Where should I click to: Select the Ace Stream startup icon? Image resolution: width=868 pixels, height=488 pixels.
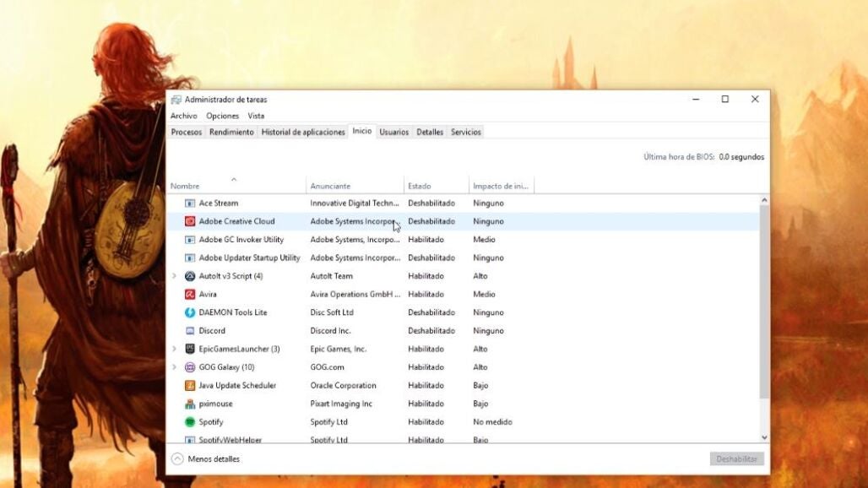tap(190, 203)
